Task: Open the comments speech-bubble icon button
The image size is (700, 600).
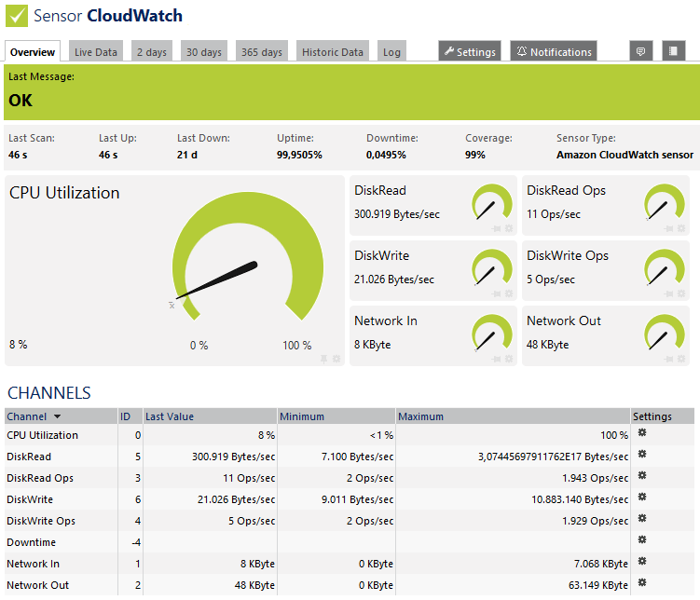Action: coord(640,51)
